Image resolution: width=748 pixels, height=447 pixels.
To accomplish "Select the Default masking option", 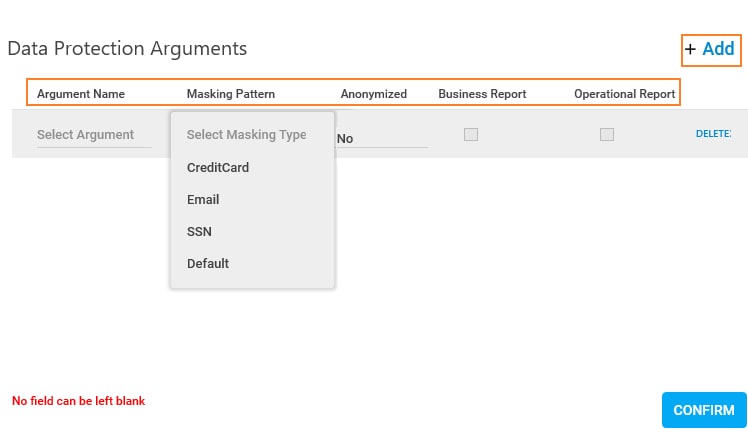I will pos(208,263).
